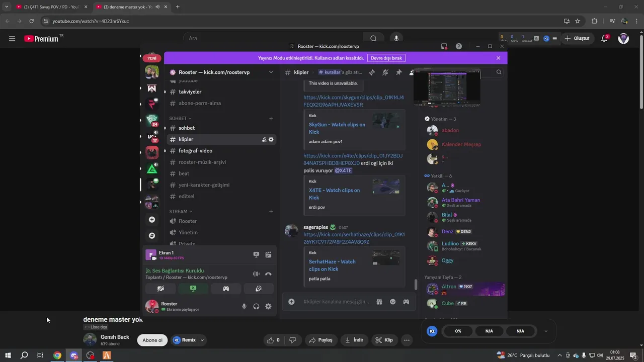This screenshot has height=362, width=644.
Task: Open the rooster-müzik-arşivi channel
Action: tap(220, 162)
